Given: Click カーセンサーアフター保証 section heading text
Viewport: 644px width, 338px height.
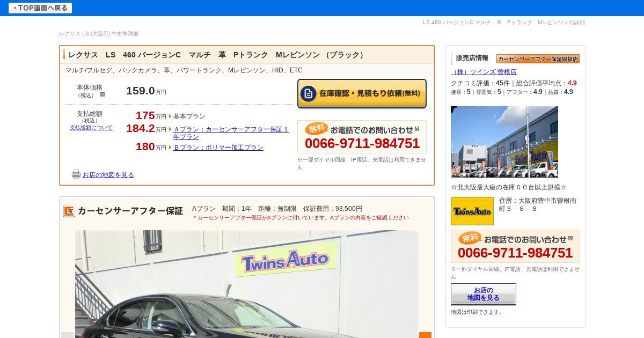Looking at the screenshot, I should [130, 211].
